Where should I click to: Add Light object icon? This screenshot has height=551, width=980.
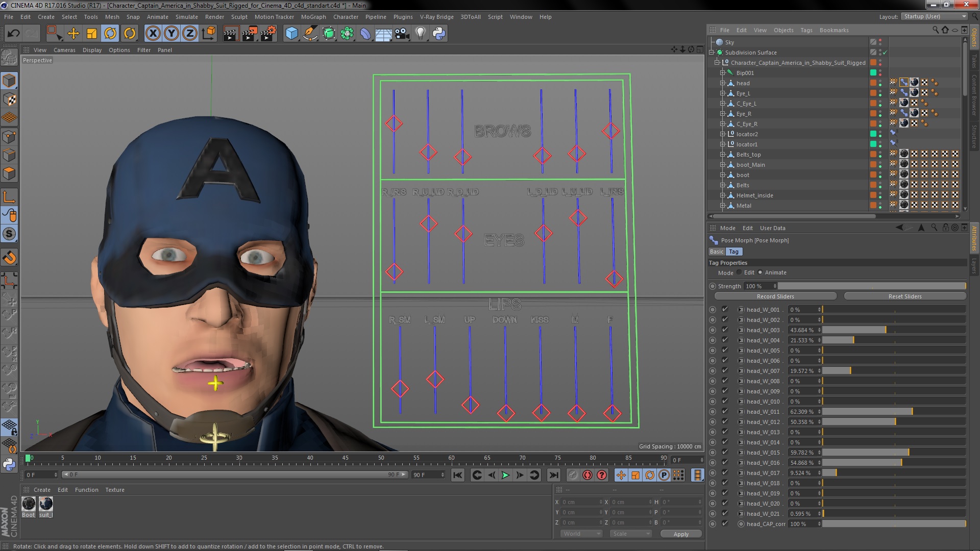tap(421, 34)
